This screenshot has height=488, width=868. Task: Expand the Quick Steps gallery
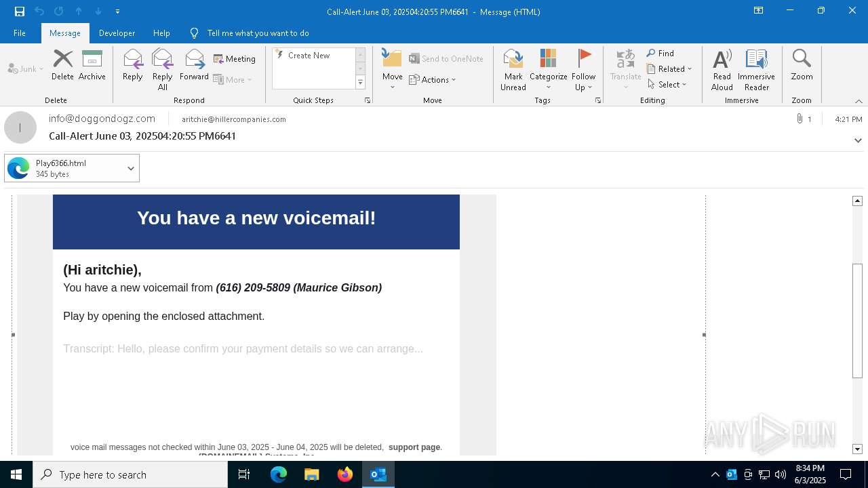360,83
